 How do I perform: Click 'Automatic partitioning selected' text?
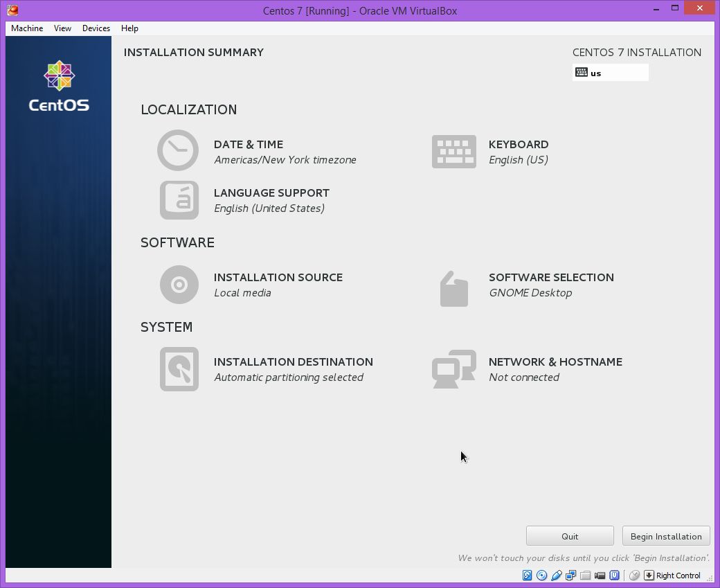[289, 377]
